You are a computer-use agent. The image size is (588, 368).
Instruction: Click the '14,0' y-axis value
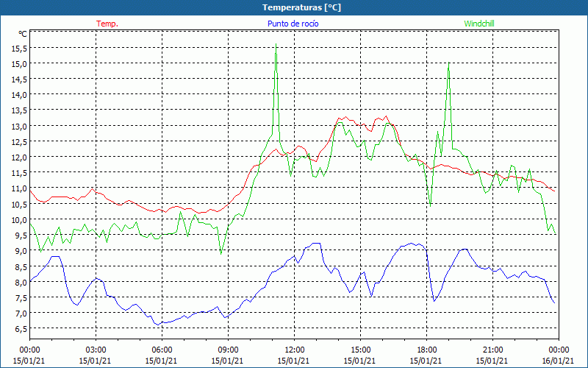pos(19,96)
